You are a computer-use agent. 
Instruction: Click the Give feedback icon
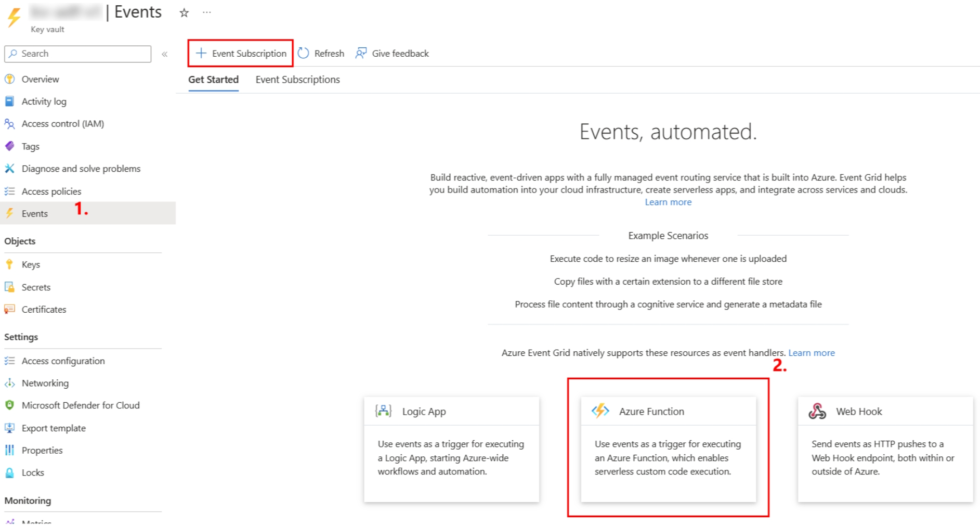click(361, 54)
